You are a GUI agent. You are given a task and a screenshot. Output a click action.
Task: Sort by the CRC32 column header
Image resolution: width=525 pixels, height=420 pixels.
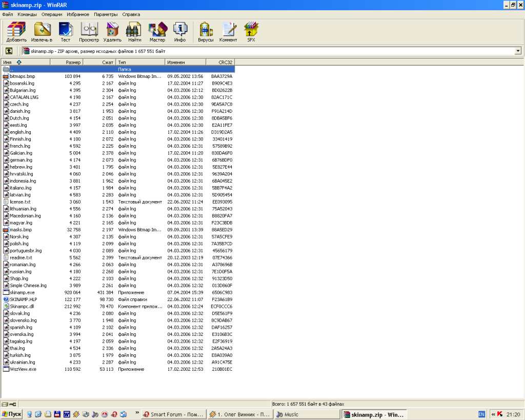[x=220, y=62]
